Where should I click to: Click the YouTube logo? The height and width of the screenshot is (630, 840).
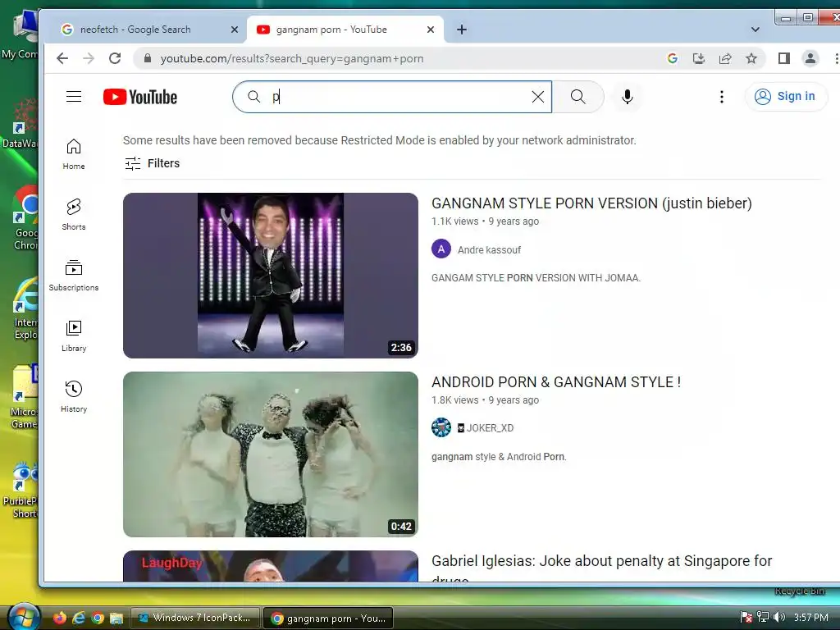click(x=139, y=97)
